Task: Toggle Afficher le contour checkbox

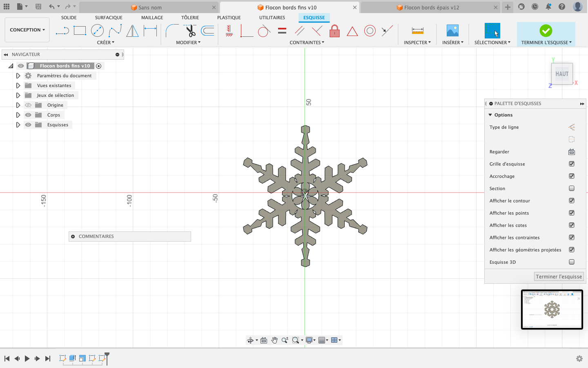Action: pyautogui.click(x=572, y=201)
